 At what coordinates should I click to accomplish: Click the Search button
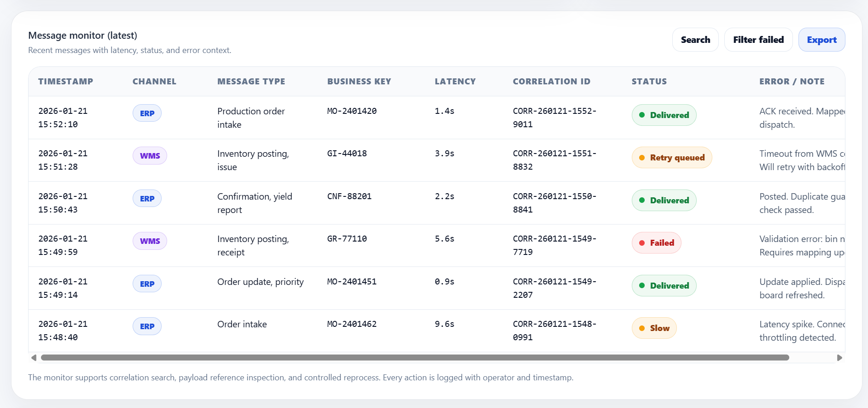[695, 40]
